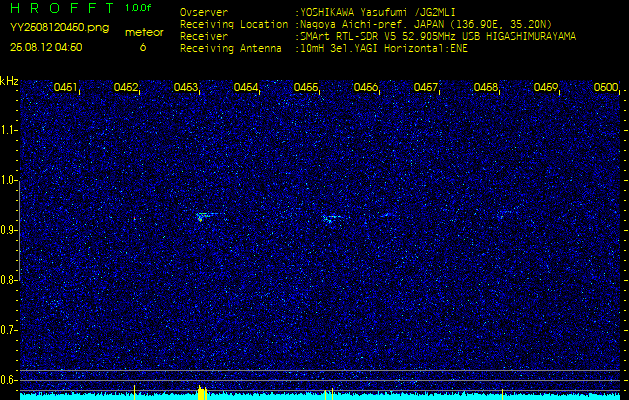Click the 1.0 frequency axis label
The height and width of the screenshot is (400, 629).
coord(7,181)
